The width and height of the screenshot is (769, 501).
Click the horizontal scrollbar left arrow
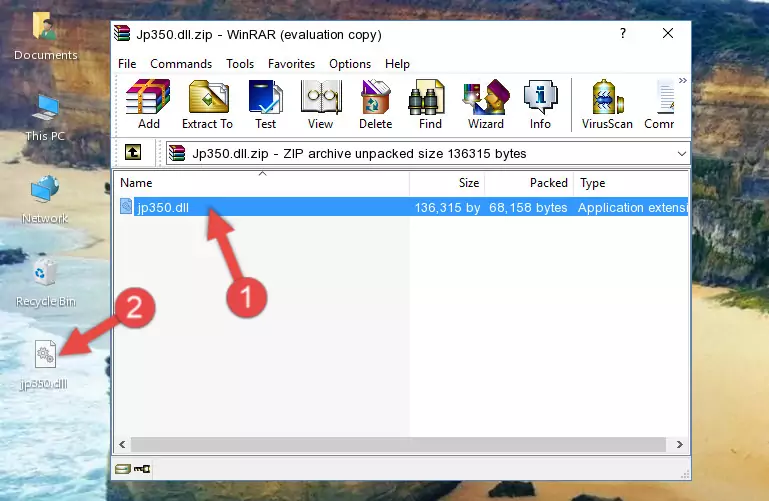point(122,445)
